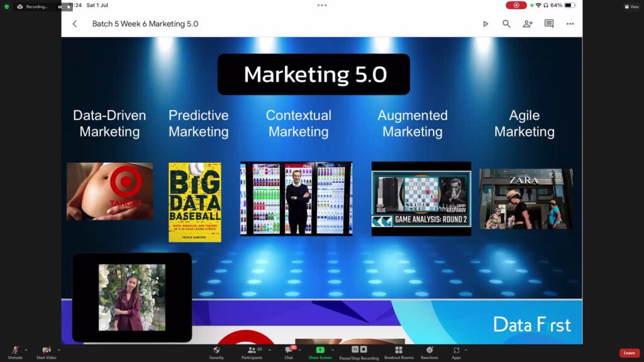Open the Reactions menu
The width and height of the screenshot is (644, 362).
[430, 352]
